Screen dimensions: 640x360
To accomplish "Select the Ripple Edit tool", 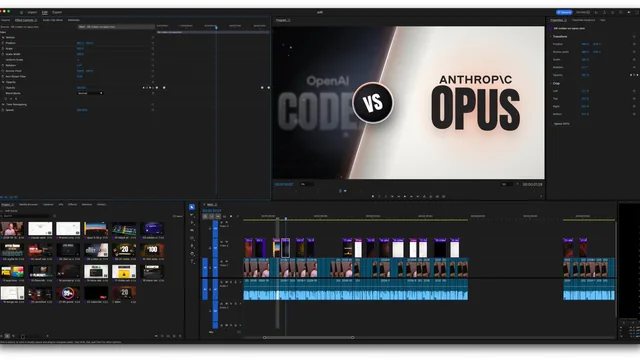I will point(192,223).
